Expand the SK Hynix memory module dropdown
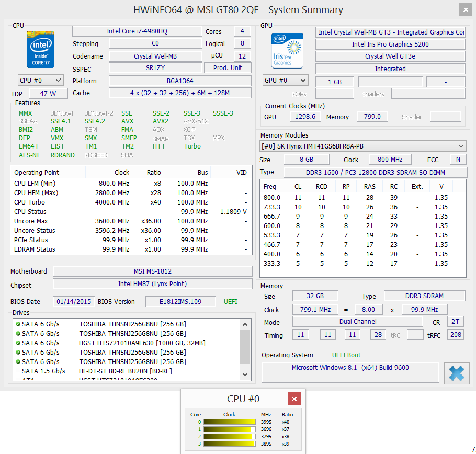476x454 pixels. tap(363, 146)
